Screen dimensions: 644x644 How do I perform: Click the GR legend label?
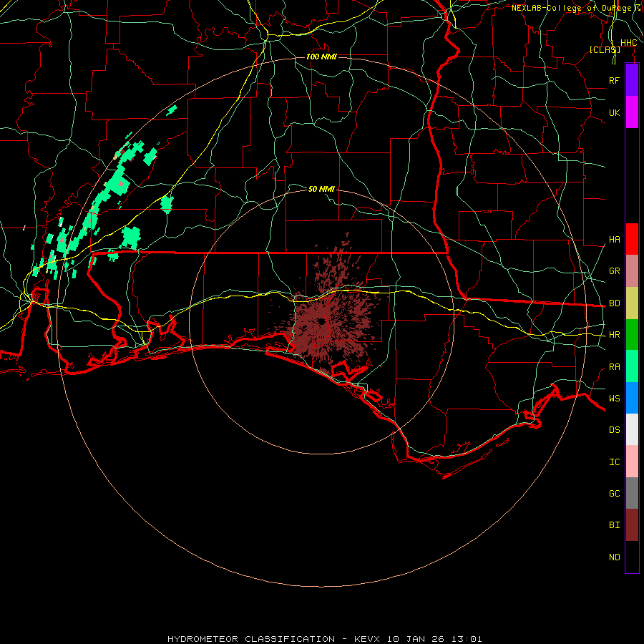coord(614,271)
